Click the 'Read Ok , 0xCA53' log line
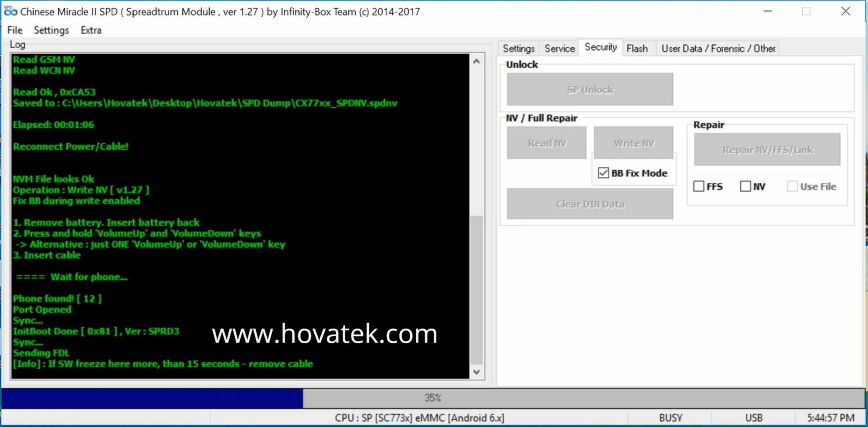This screenshot has height=427, width=868. click(x=54, y=92)
